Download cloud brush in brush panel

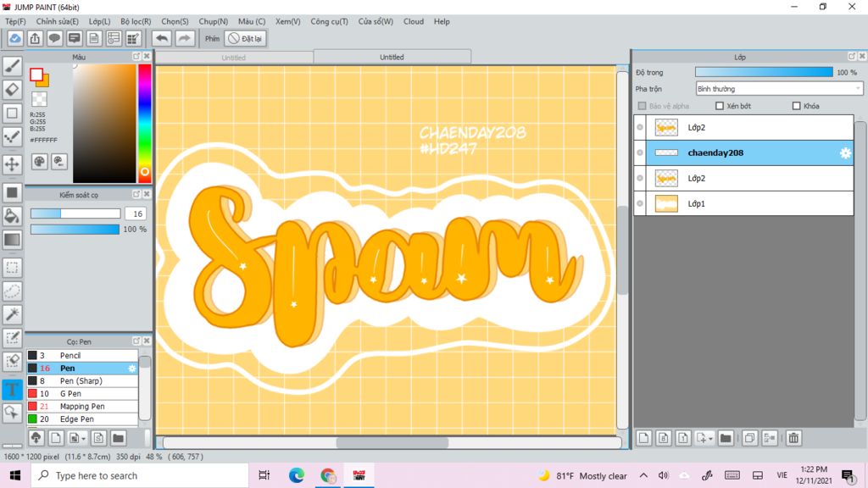tap(36, 438)
